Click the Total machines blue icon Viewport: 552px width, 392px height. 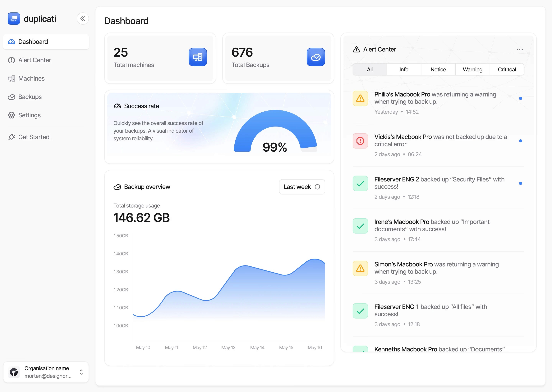click(197, 57)
